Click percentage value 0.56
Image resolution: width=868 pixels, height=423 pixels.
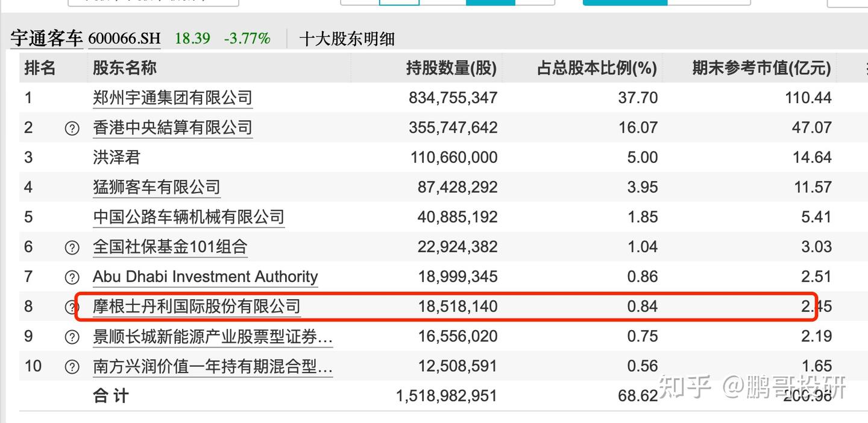(643, 366)
